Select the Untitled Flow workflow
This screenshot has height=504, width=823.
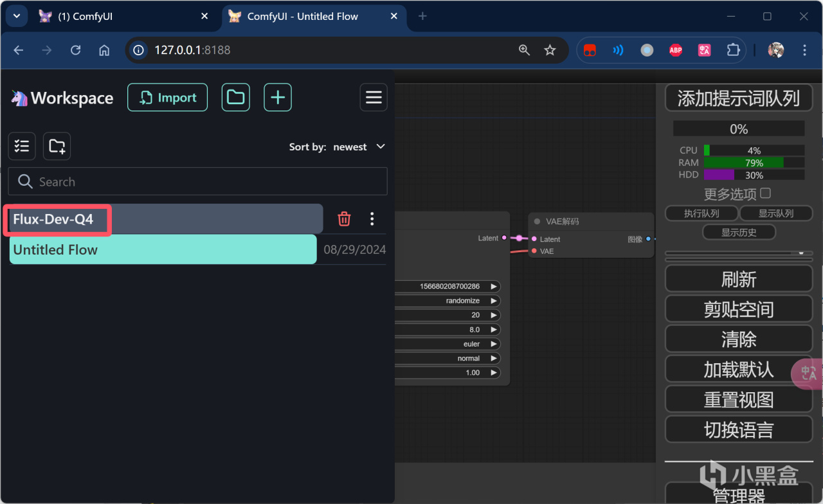pyautogui.click(x=163, y=249)
